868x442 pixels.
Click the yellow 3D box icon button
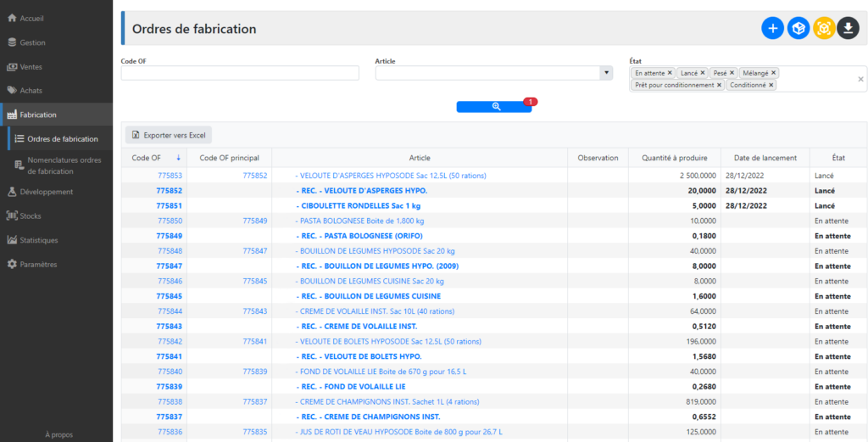[x=824, y=28]
